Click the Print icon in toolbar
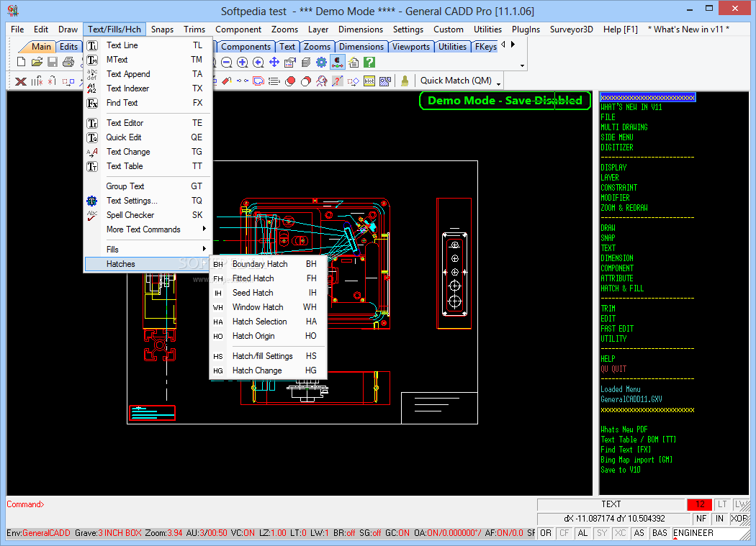The height and width of the screenshot is (546, 756). point(68,62)
